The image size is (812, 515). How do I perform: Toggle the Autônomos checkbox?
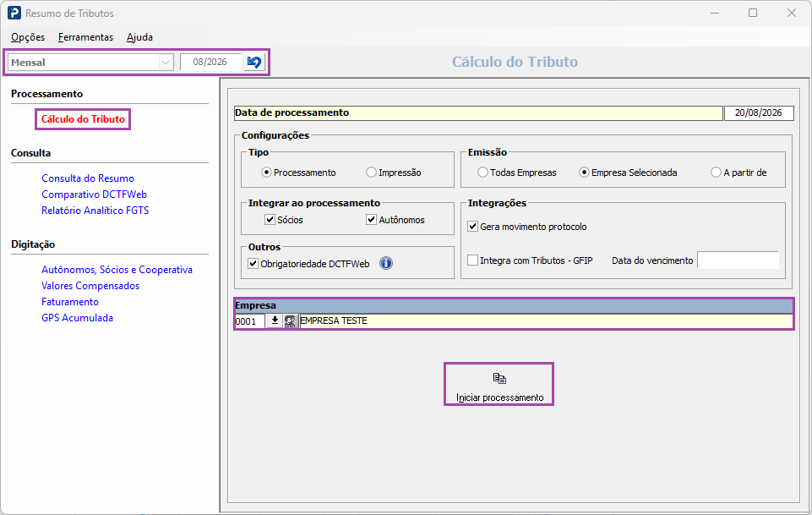(x=371, y=219)
